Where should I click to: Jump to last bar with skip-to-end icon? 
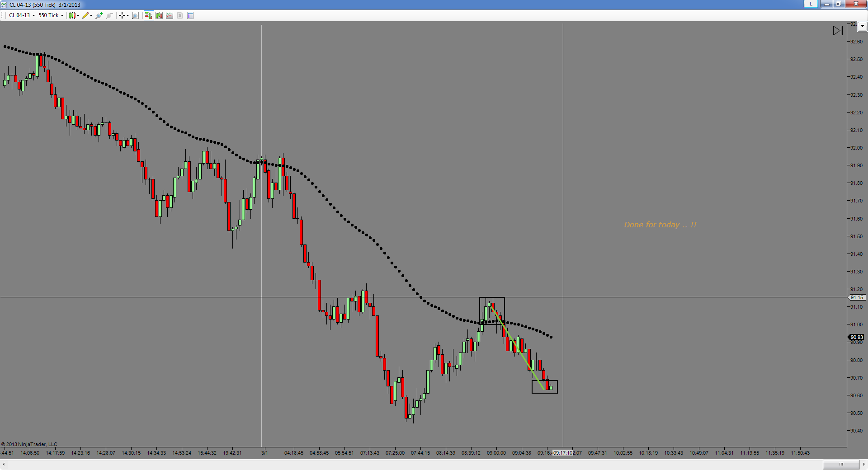pos(838,30)
